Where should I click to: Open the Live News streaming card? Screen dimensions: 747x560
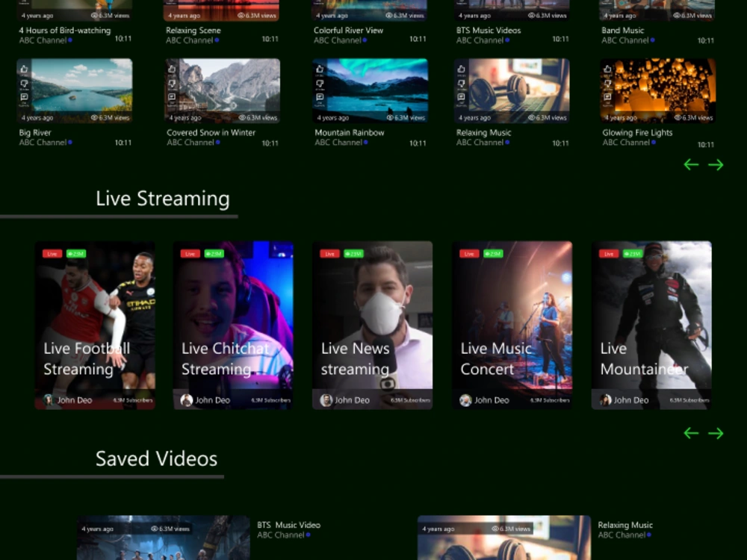point(373,326)
